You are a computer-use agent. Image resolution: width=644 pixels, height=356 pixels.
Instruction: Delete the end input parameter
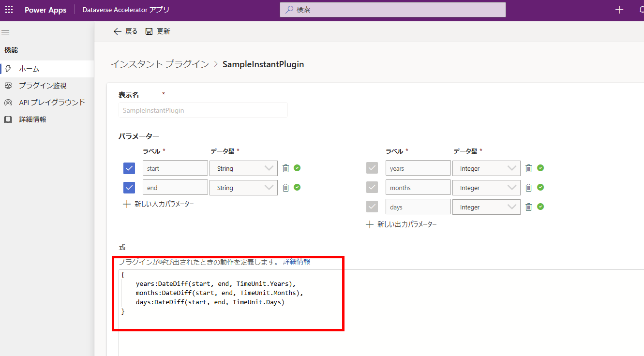tap(286, 188)
